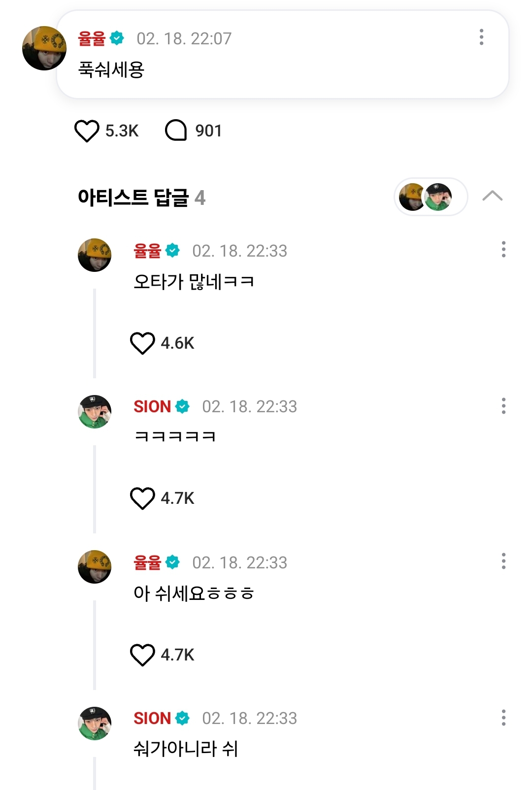Collapse the artist replies section
Screen dimensions: 532x790
pyautogui.click(x=492, y=197)
